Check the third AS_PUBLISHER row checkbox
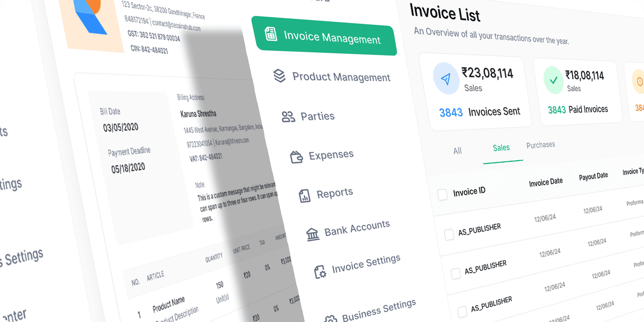This screenshot has width=644, height=322. point(462,312)
